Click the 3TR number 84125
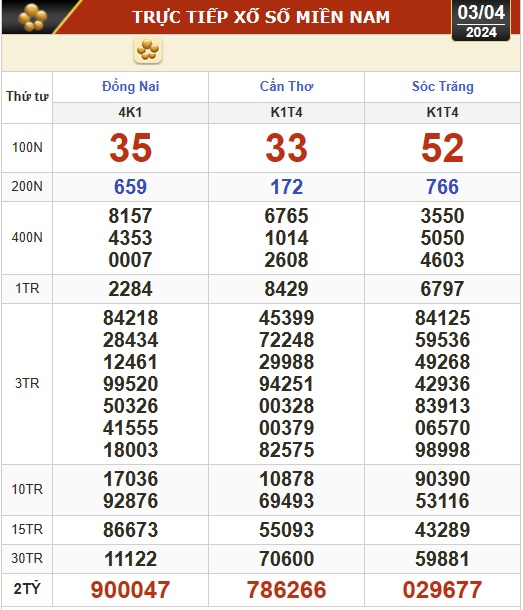 tap(442, 318)
